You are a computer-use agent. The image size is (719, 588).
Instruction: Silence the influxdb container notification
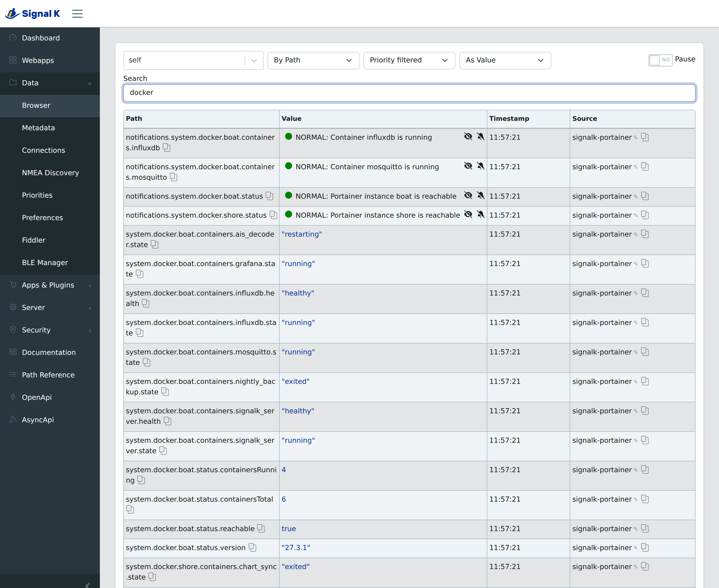pyautogui.click(x=481, y=137)
